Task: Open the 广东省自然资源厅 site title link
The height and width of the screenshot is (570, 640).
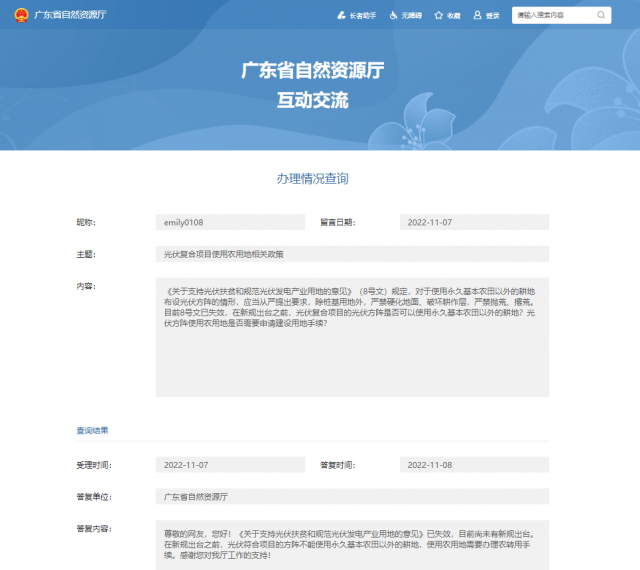Action: 70,16
